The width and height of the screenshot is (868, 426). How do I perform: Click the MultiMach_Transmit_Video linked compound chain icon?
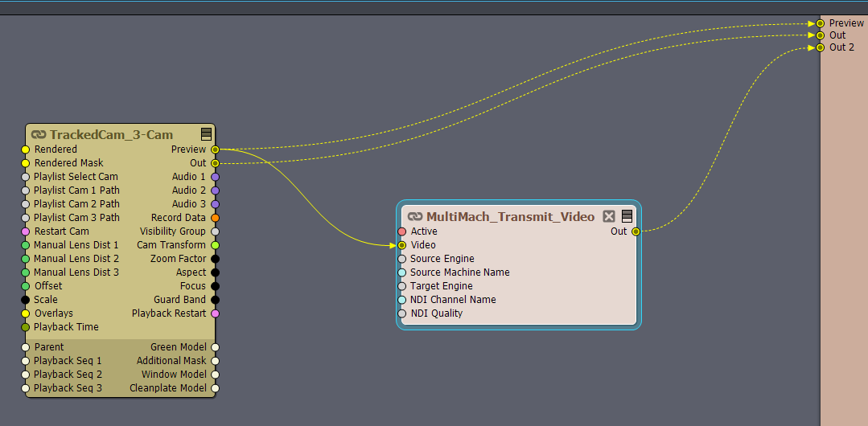(x=415, y=216)
